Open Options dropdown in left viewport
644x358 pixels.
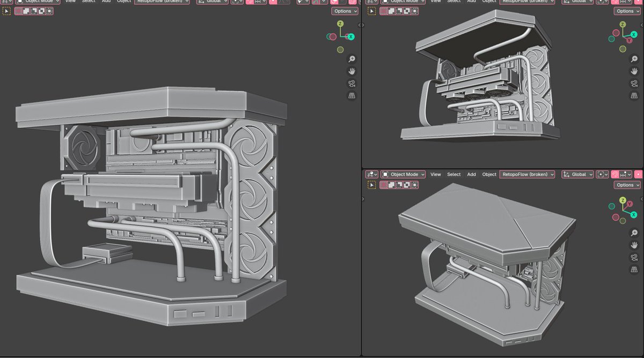345,11
